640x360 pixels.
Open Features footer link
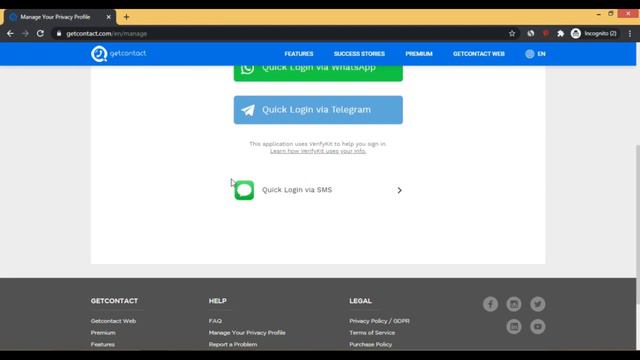pyautogui.click(x=102, y=344)
